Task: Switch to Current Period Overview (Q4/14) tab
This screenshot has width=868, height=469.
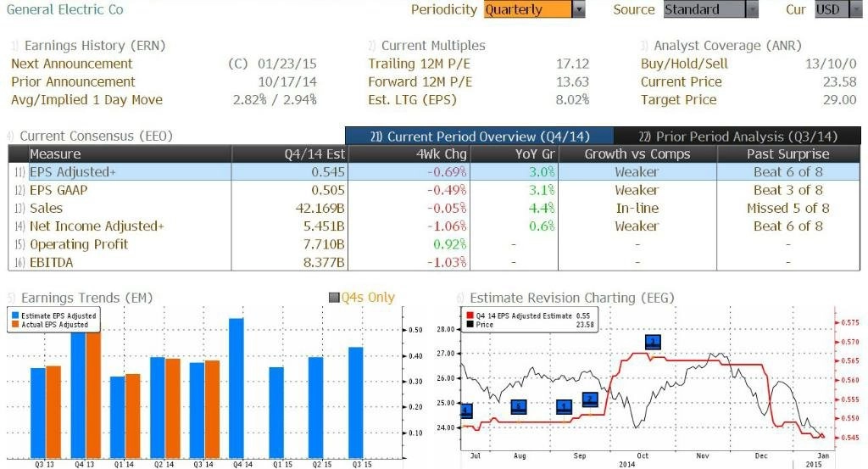Action: 480,137
